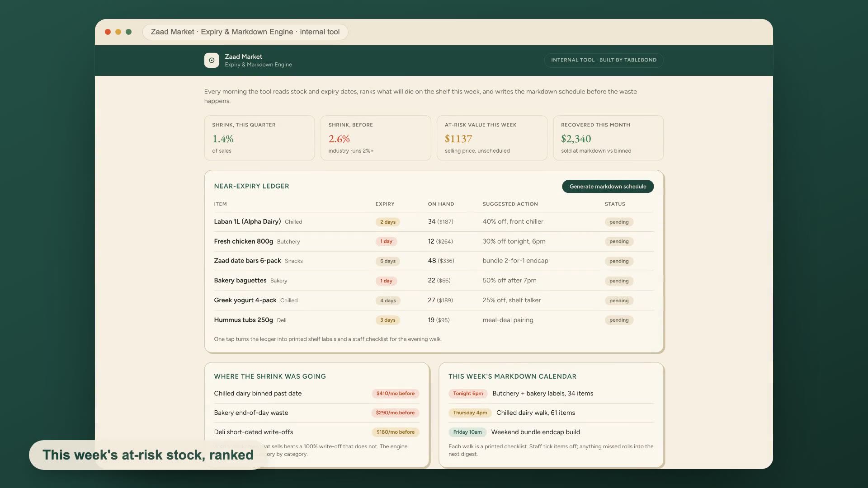Click on-hand value 27 ($189)
Viewport: 868px width, 488px height.
tap(440, 300)
